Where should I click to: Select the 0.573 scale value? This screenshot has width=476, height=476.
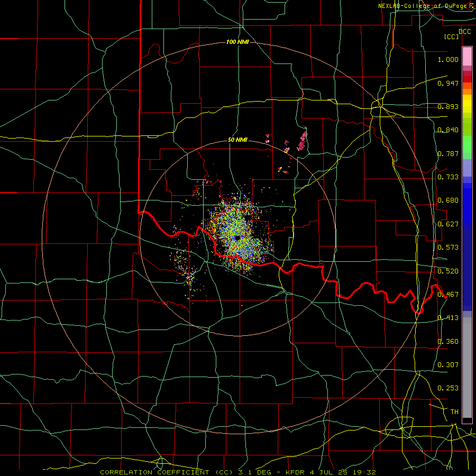[x=448, y=248]
